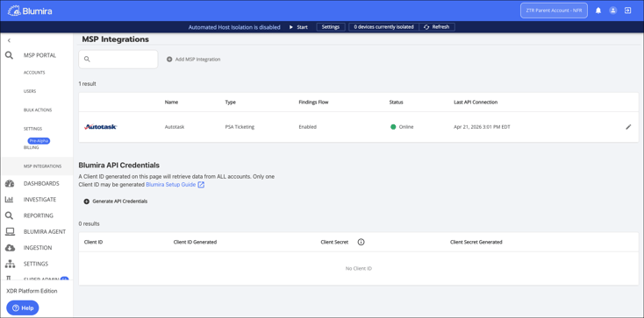
Task: Click the Blumira logo
Action: coord(30,11)
